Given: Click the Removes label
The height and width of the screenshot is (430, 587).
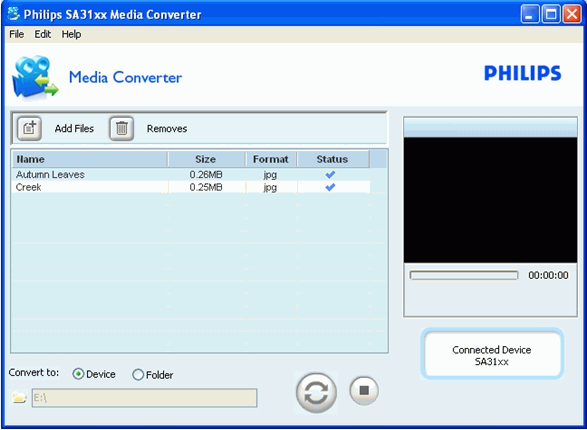Looking at the screenshot, I should (167, 128).
